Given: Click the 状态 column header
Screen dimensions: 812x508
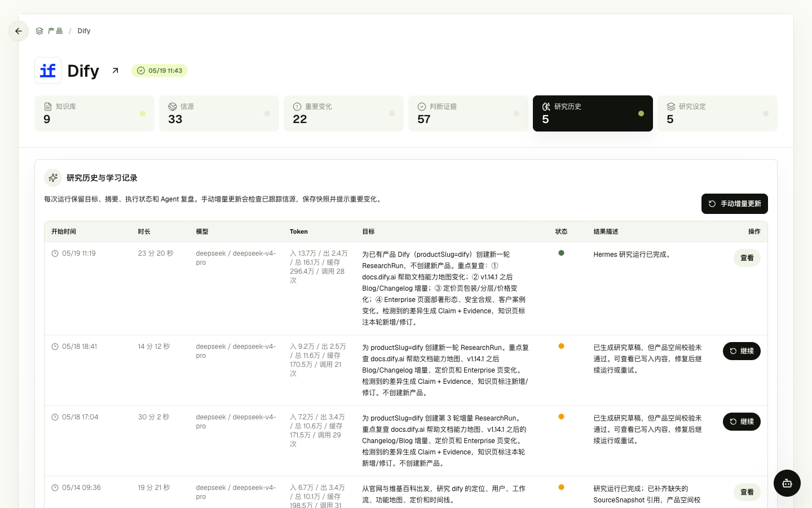Looking at the screenshot, I should 562,231.
